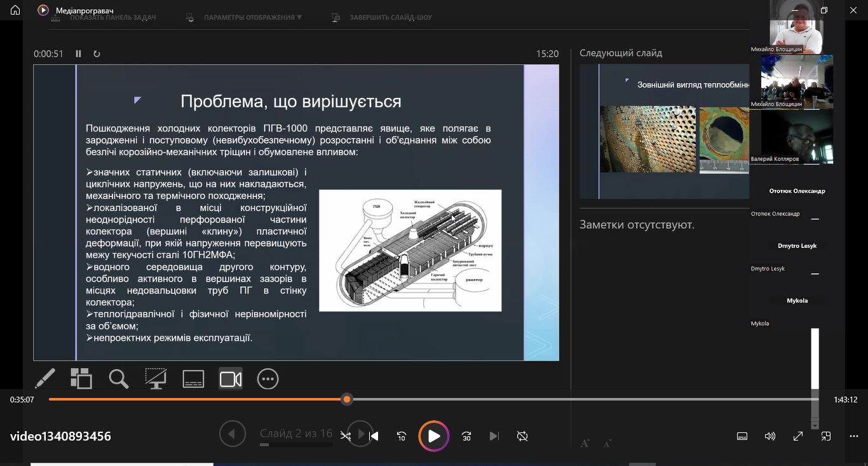This screenshot has width=868, height=466.
Task: Click the steam generator diagram on slide
Action: [x=410, y=250]
